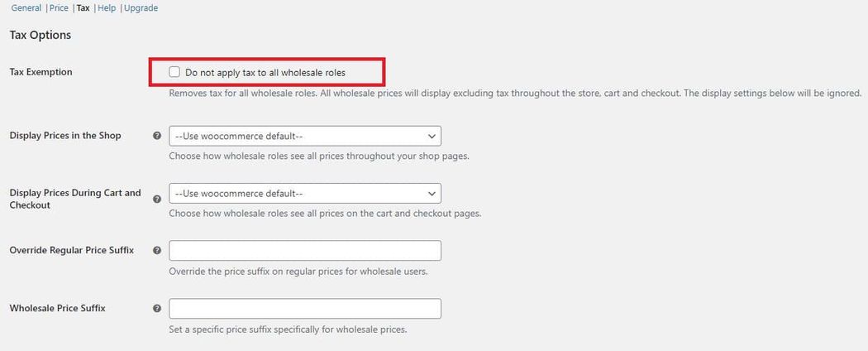This screenshot has height=351, width=868.
Task: Click the Tax Options section heading
Action: pos(41,36)
